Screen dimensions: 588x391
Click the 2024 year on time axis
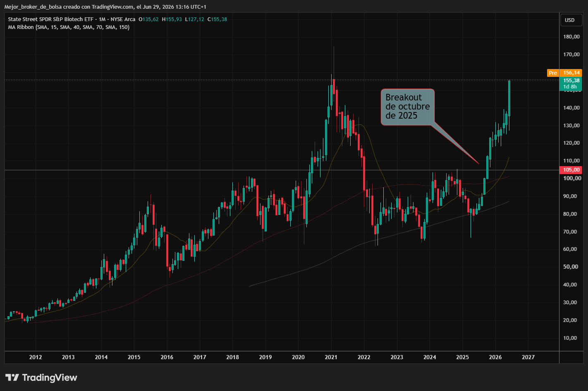430,358
